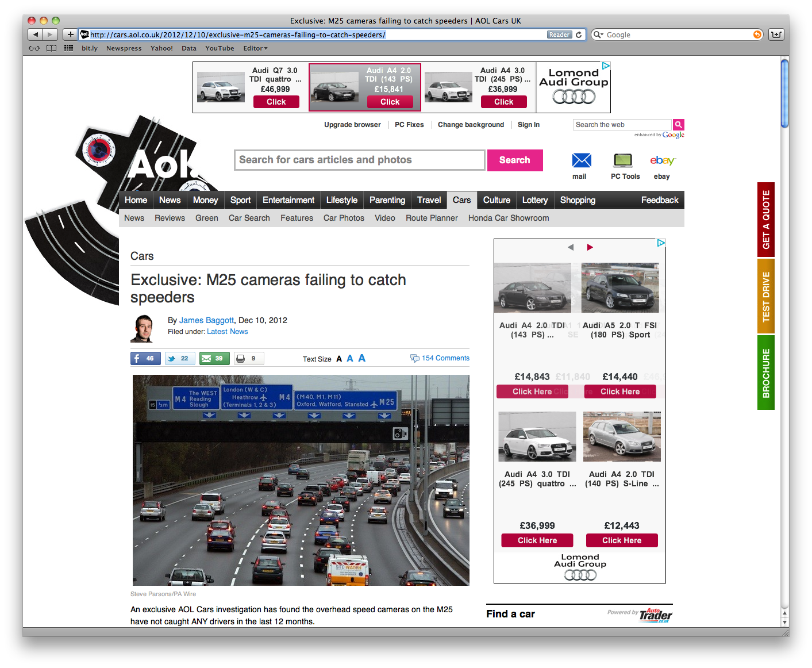Open Google search engine dropdown arrow

click(x=598, y=34)
